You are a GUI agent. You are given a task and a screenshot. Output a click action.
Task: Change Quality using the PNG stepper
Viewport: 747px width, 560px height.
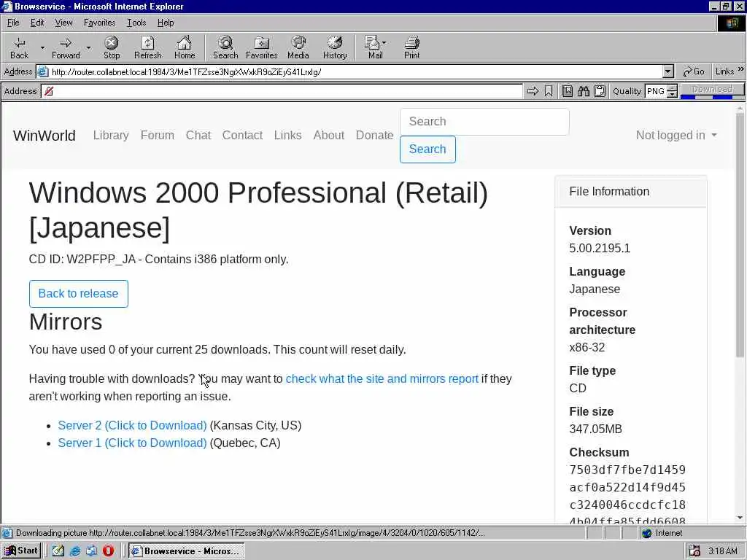click(672, 91)
